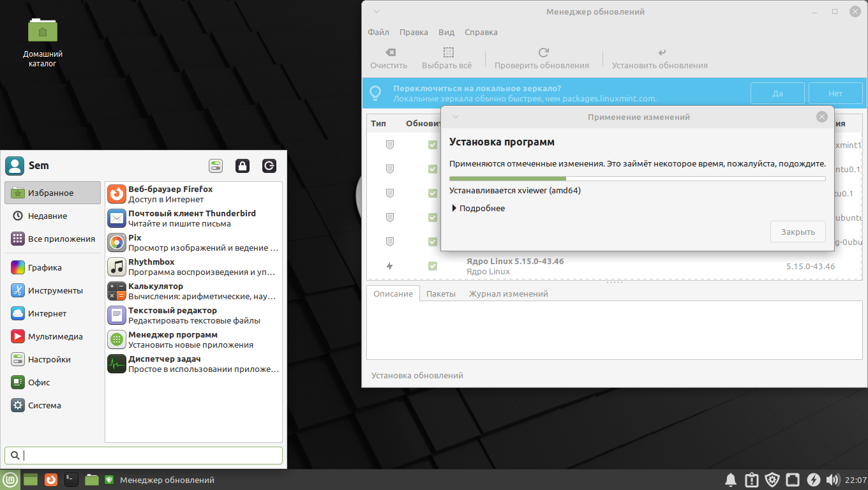Image resolution: width=868 pixels, height=490 pixels.
Task: Switch to the Журнал изменений tab
Action: pyautogui.click(x=508, y=293)
